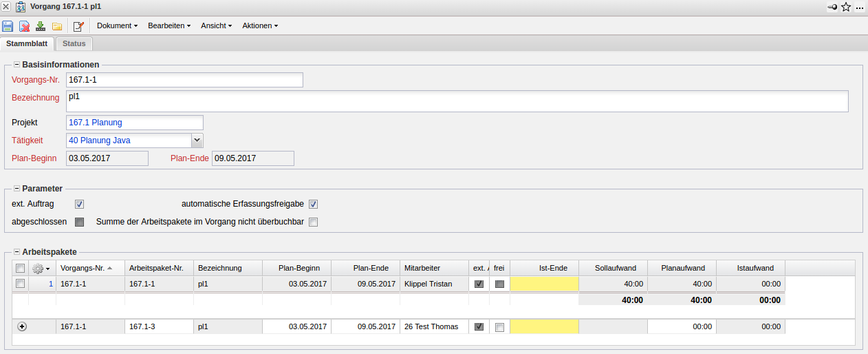Click the yellow Ist-Ende cell for Klippel Tristan

pyautogui.click(x=544, y=284)
